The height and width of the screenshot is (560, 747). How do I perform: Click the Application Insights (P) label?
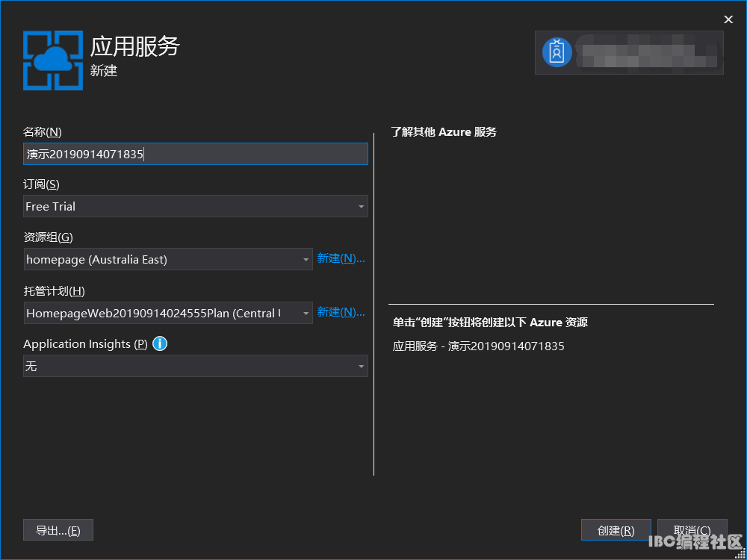point(85,343)
